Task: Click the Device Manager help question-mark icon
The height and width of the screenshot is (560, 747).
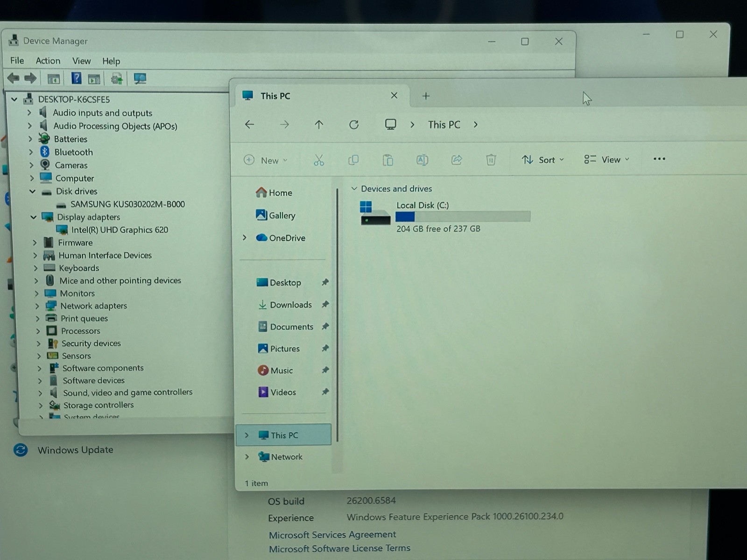Action: click(77, 78)
